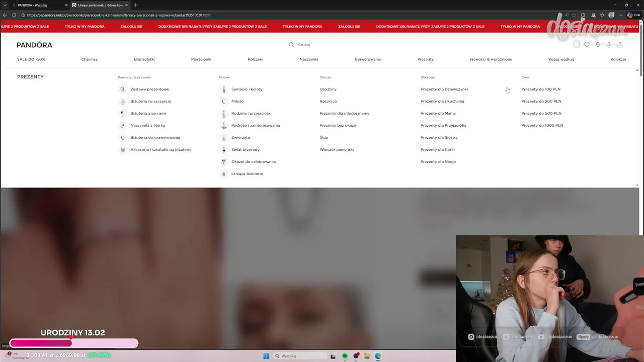Open the Naszyjniki menu
Image resolution: width=644 pixels, height=362 pixels.
(309, 59)
